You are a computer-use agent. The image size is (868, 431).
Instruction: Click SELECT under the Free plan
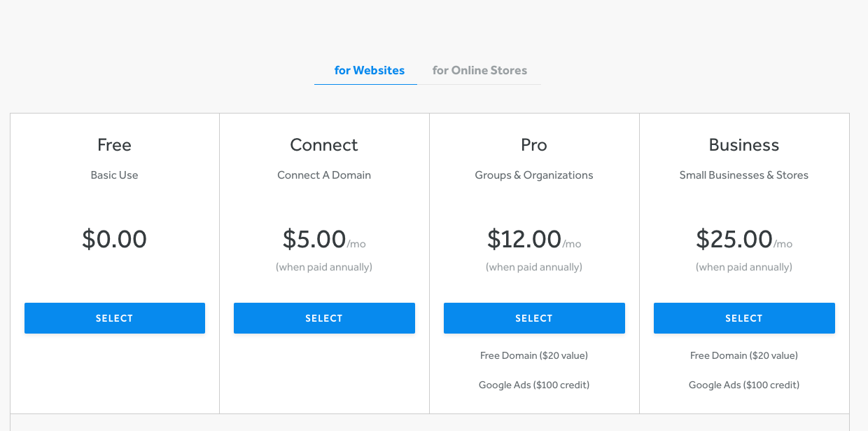pos(114,317)
